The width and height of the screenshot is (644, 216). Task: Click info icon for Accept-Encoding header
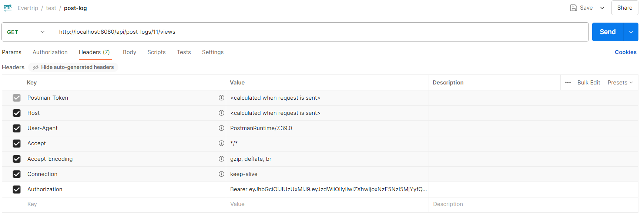221,159
